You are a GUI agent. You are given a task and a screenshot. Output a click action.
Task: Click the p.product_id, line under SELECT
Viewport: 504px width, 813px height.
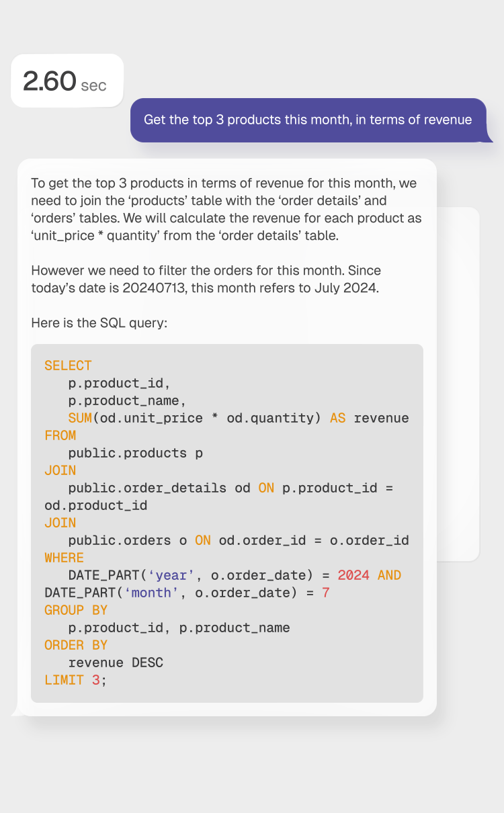pos(120,383)
